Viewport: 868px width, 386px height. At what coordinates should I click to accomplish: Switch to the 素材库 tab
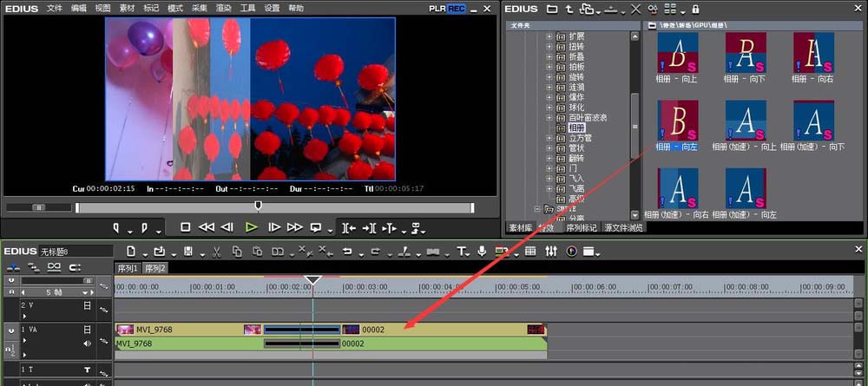pyautogui.click(x=521, y=227)
